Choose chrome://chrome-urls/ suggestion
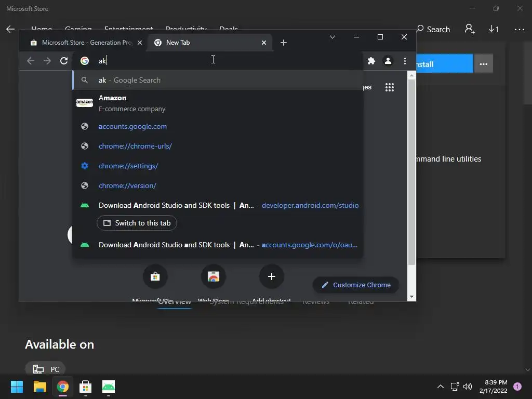 218,146
